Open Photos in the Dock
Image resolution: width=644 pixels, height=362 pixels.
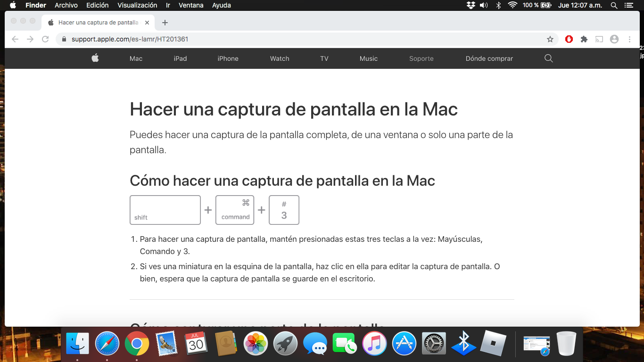256,344
